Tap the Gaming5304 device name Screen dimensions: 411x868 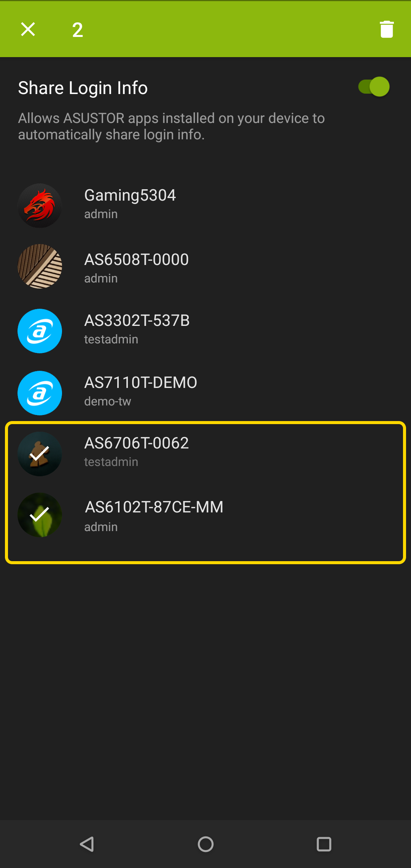130,195
